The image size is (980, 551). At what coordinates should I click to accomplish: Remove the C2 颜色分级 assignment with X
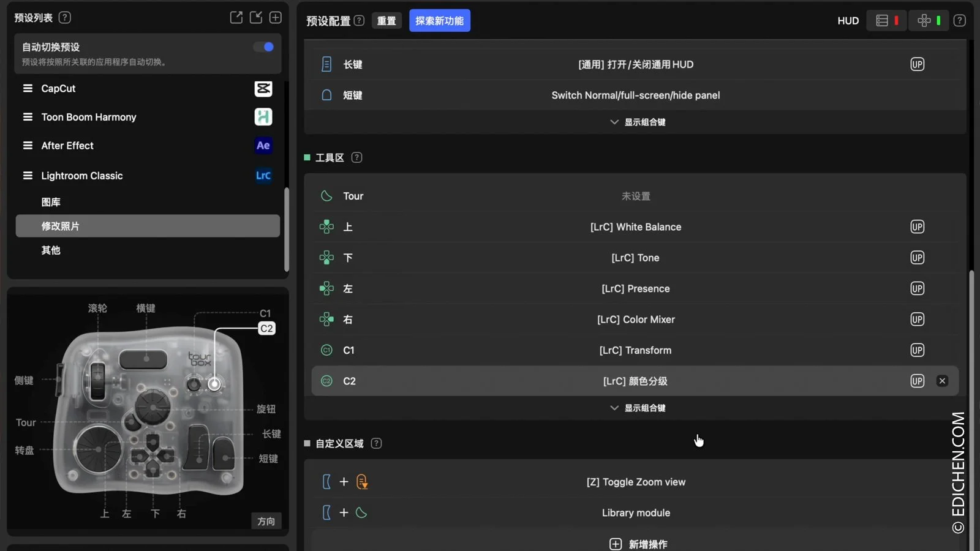click(x=942, y=381)
